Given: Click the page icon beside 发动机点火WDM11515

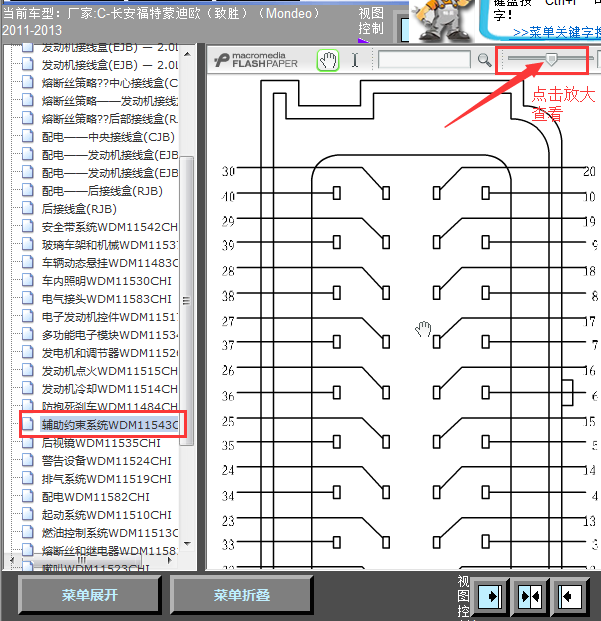Looking at the screenshot, I should click(28, 370).
